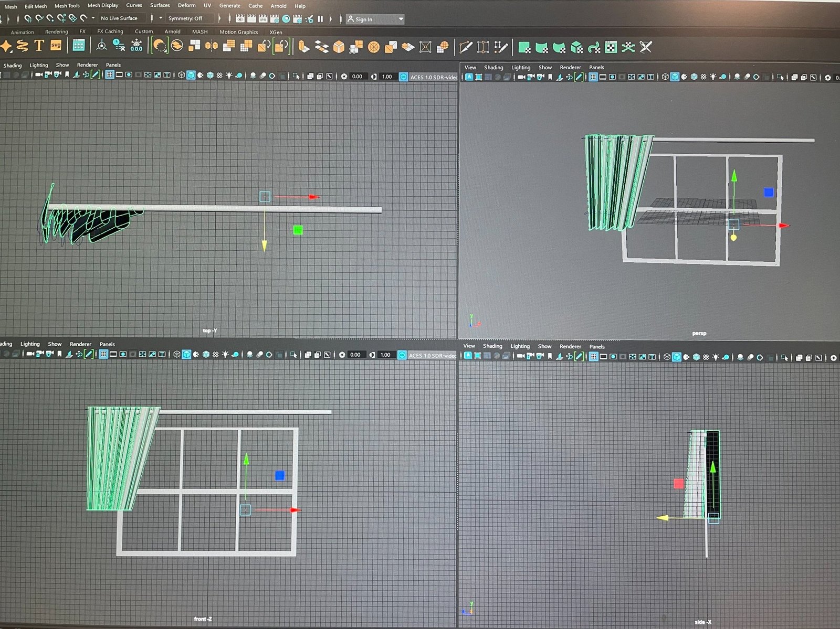Click the Planar UV mapping shelf icon
This screenshot has height=629, width=840.
click(x=524, y=48)
